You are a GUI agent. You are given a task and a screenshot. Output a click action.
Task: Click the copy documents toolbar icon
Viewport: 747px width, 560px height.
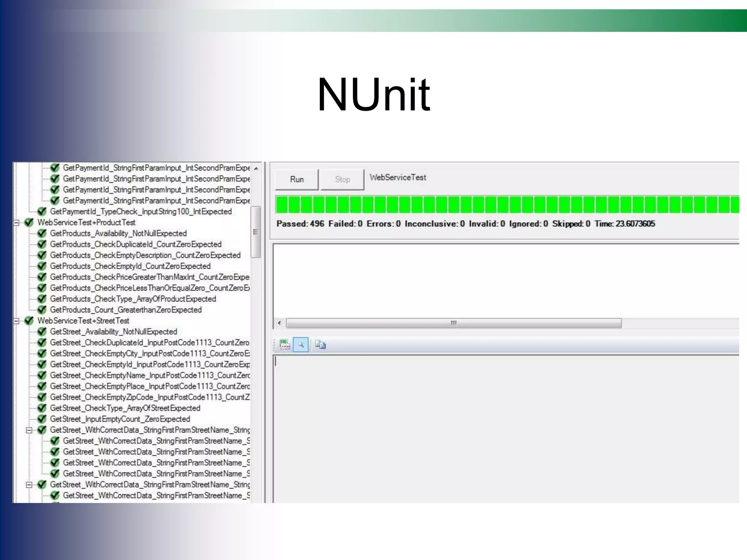pyautogui.click(x=320, y=345)
